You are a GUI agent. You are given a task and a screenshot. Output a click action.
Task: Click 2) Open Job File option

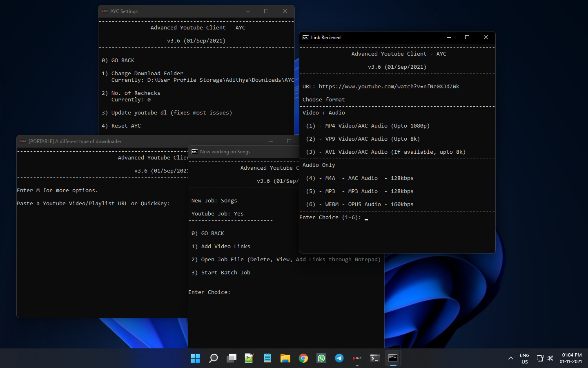[286, 260]
